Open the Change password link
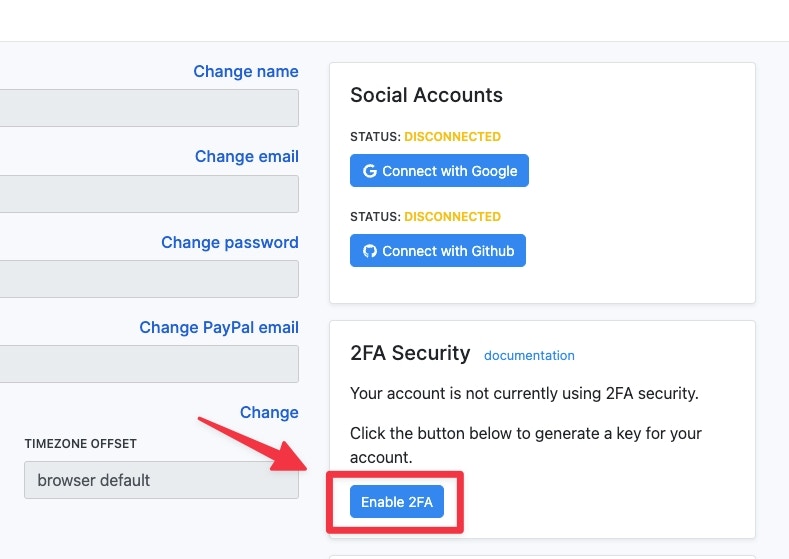This screenshot has height=559, width=789. click(x=229, y=243)
